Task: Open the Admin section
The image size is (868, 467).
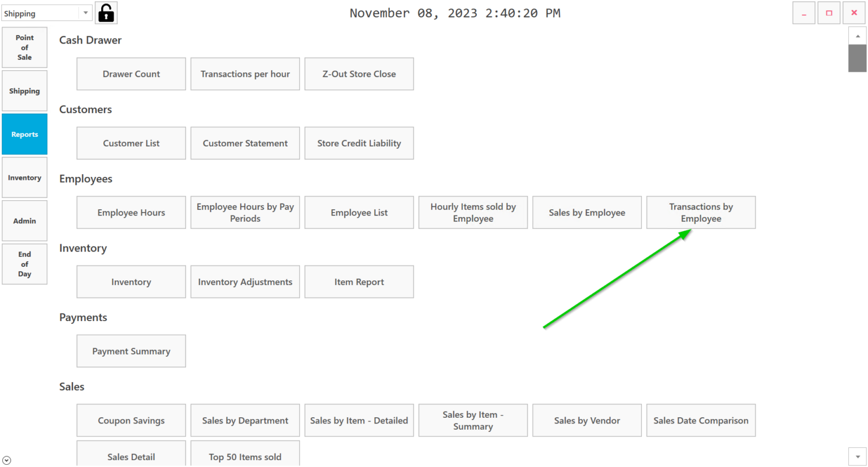Action: point(24,220)
